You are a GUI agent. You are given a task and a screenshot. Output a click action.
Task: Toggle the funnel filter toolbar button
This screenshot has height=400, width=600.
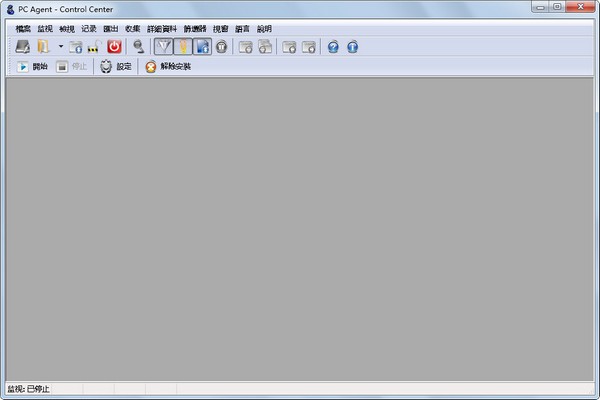(163, 47)
